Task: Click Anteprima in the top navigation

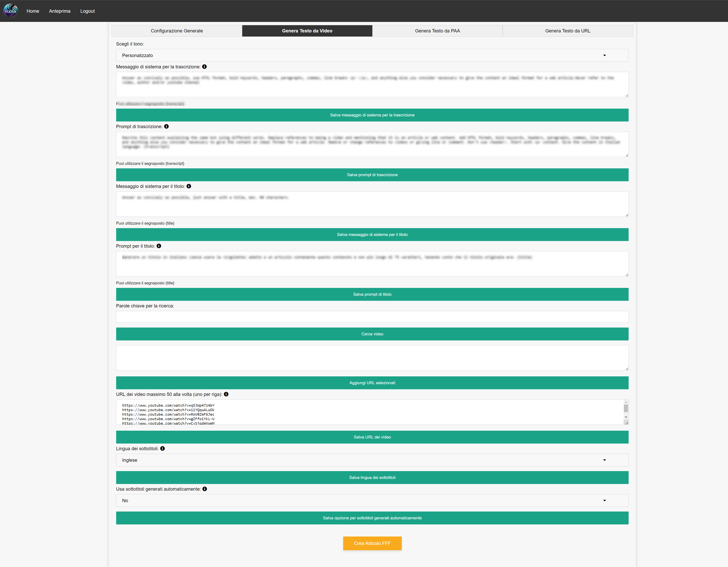Action: tap(60, 11)
